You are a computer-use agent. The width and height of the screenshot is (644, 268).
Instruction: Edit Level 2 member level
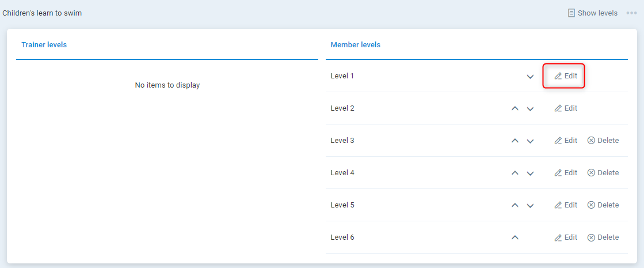point(565,108)
